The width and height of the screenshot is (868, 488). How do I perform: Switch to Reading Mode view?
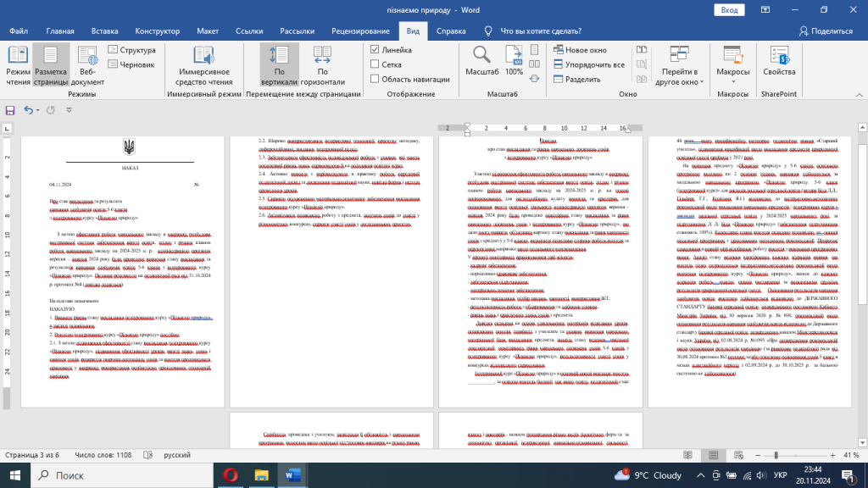(19, 65)
